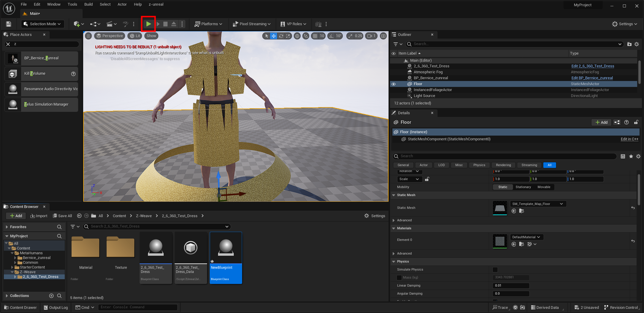Toggle world/local coordinate globe icon
Screen dimensions: 644x313
point(297,36)
